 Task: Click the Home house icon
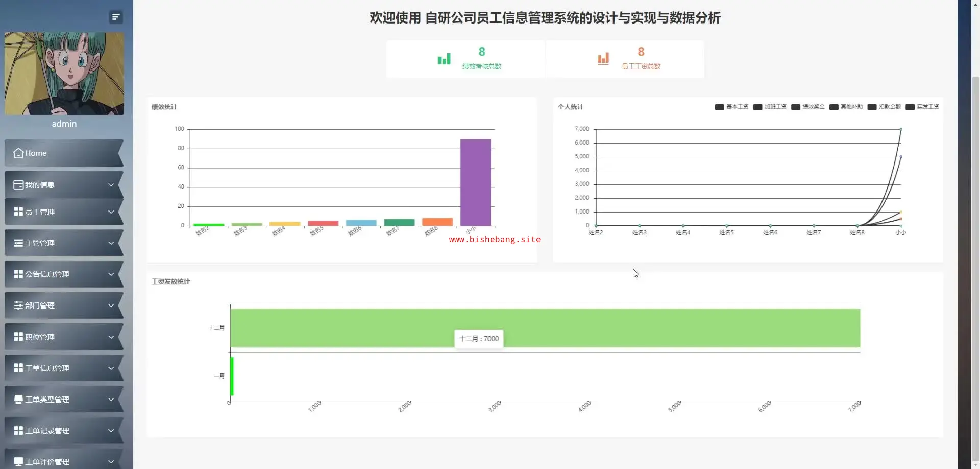pos(18,153)
